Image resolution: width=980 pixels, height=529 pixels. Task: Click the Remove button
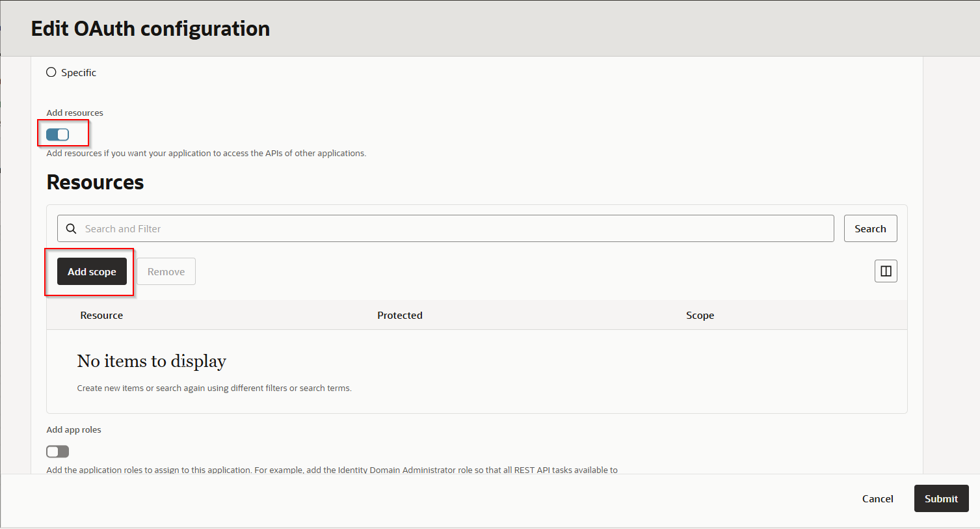click(x=166, y=272)
